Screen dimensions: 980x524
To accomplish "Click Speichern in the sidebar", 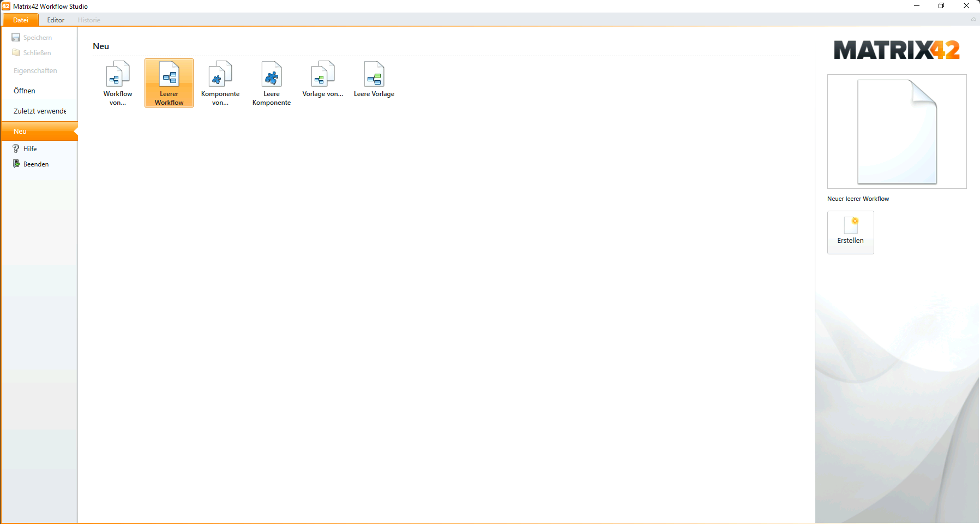I will [37, 38].
